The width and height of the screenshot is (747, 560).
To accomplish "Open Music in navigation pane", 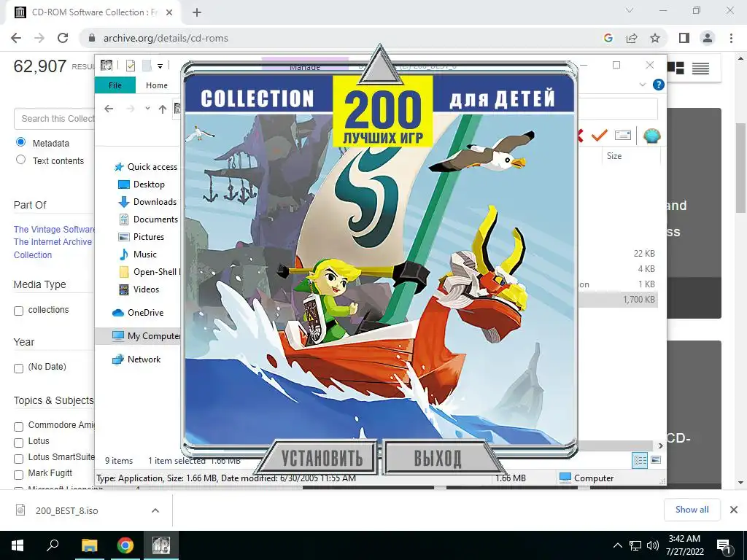I will tap(145, 254).
